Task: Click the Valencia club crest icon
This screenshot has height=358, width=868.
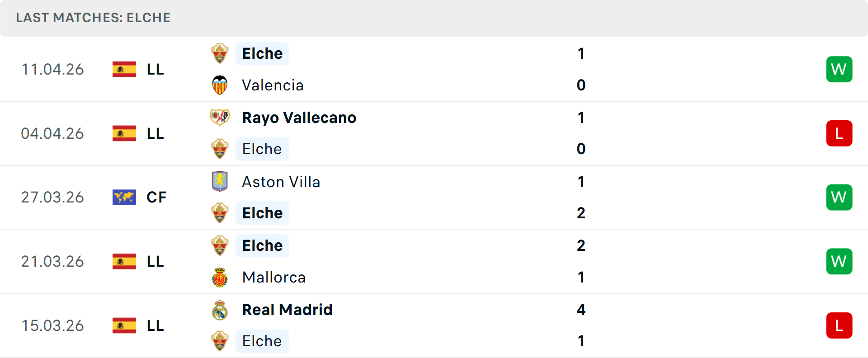Action: (x=220, y=85)
